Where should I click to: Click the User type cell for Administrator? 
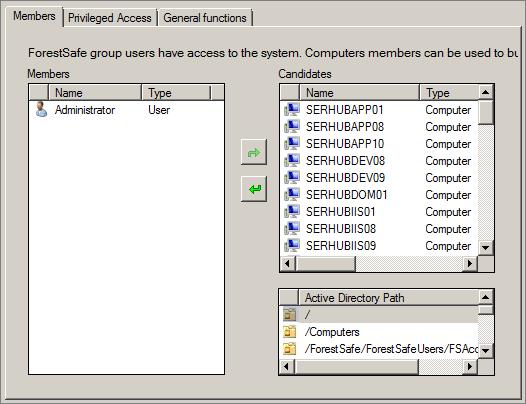click(x=159, y=110)
